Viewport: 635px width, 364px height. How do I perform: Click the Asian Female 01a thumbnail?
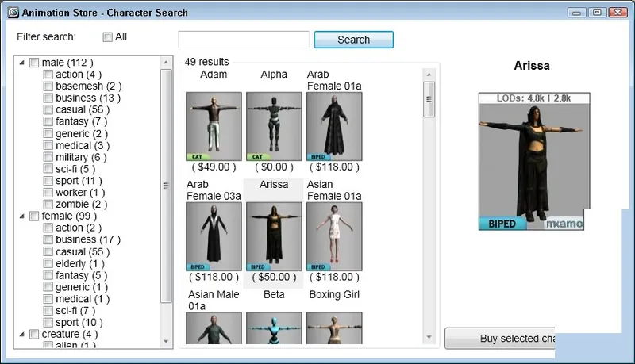(334, 236)
